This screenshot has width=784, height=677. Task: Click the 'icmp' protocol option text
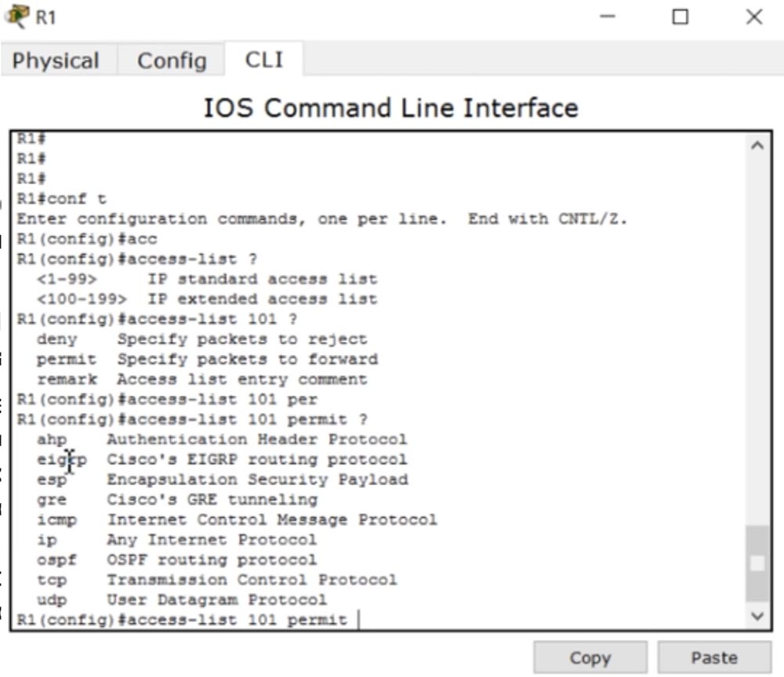tap(56, 520)
